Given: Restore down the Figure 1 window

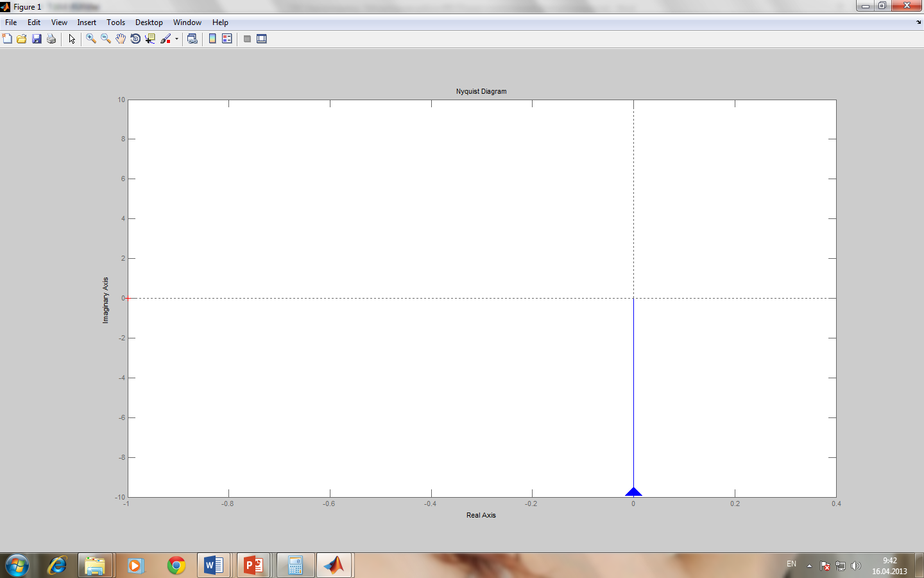Looking at the screenshot, I should pos(882,6).
